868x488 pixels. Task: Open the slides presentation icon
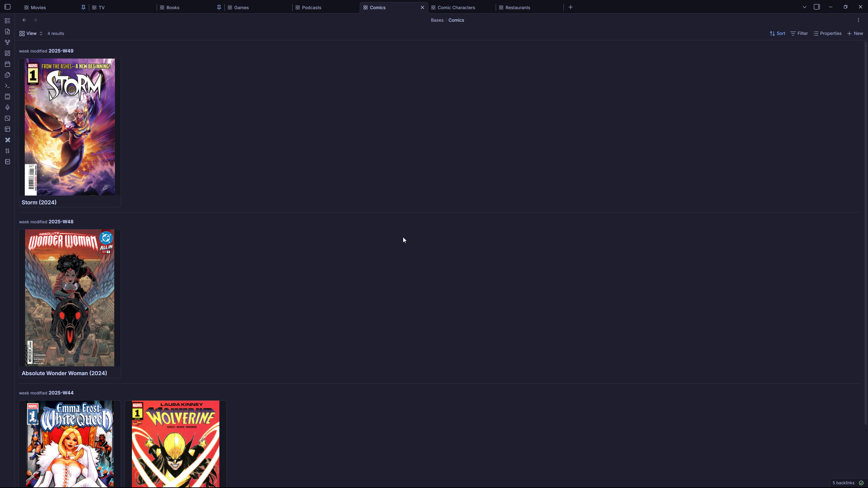point(7,97)
